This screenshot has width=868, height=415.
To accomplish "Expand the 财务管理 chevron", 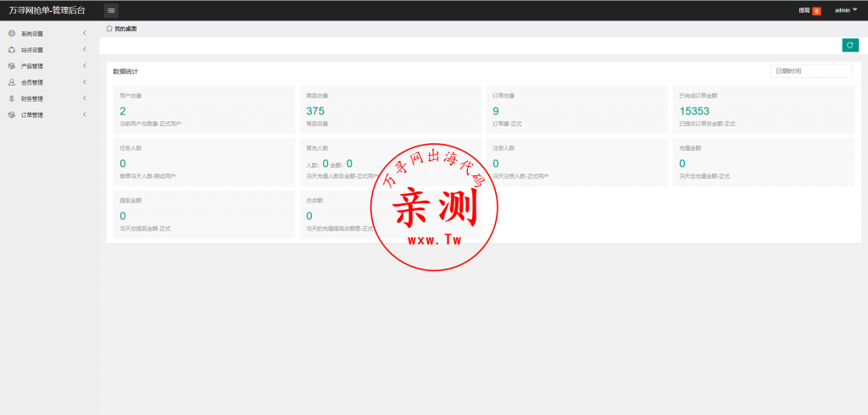I will 85,98.
